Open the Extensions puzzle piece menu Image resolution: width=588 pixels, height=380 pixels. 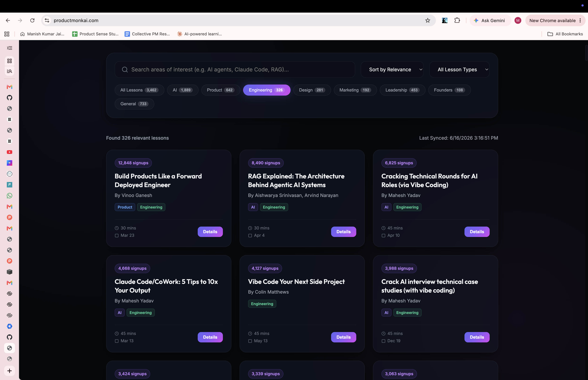click(x=457, y=20)
